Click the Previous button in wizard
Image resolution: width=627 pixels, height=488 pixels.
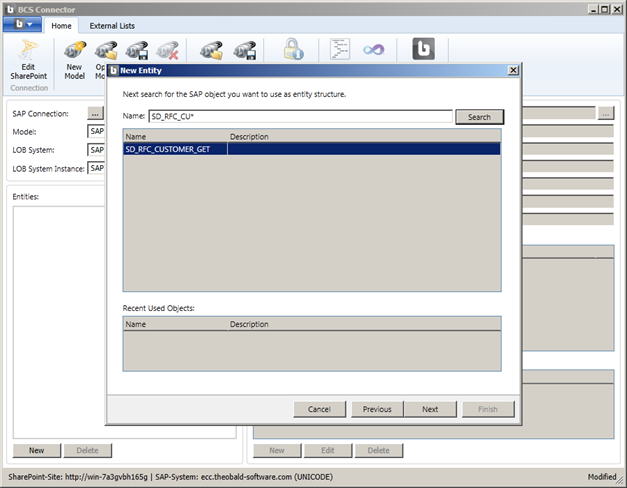pyautogui.click(x=377, y=409)
